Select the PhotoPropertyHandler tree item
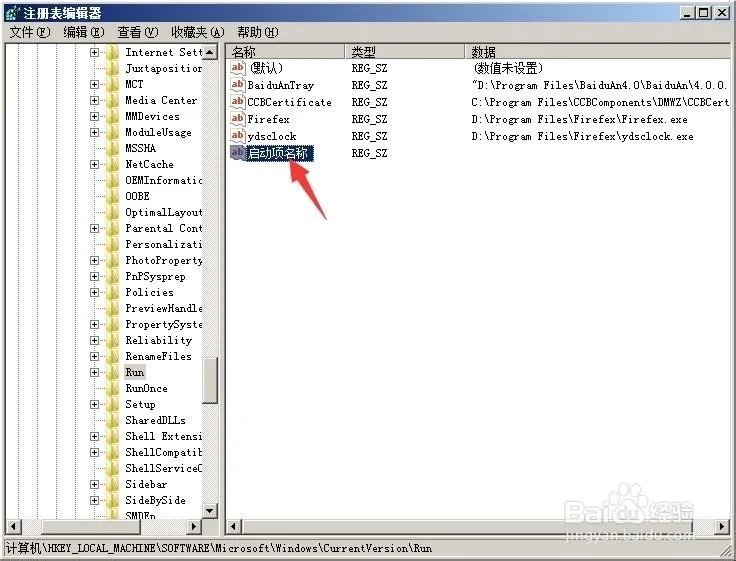 point(163,260)
